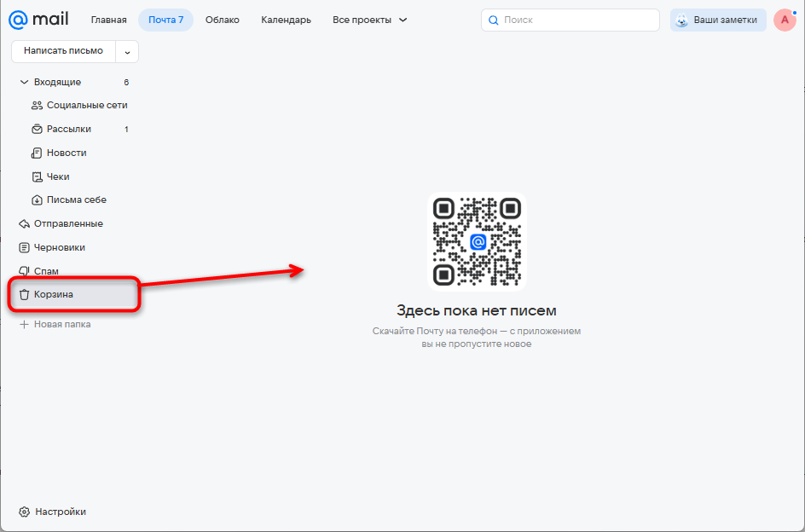Click the Письма себе icon

pyautogui.click(x=37, y=199)
